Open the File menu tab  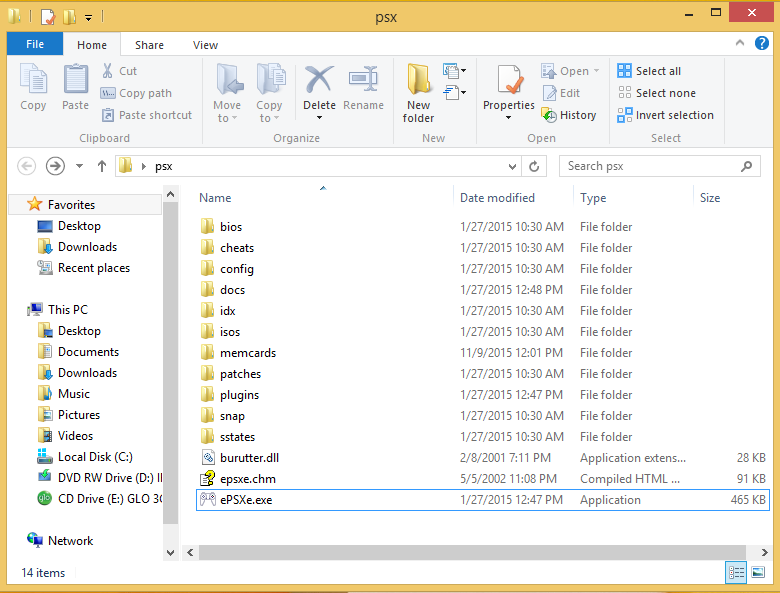[35, 44]
